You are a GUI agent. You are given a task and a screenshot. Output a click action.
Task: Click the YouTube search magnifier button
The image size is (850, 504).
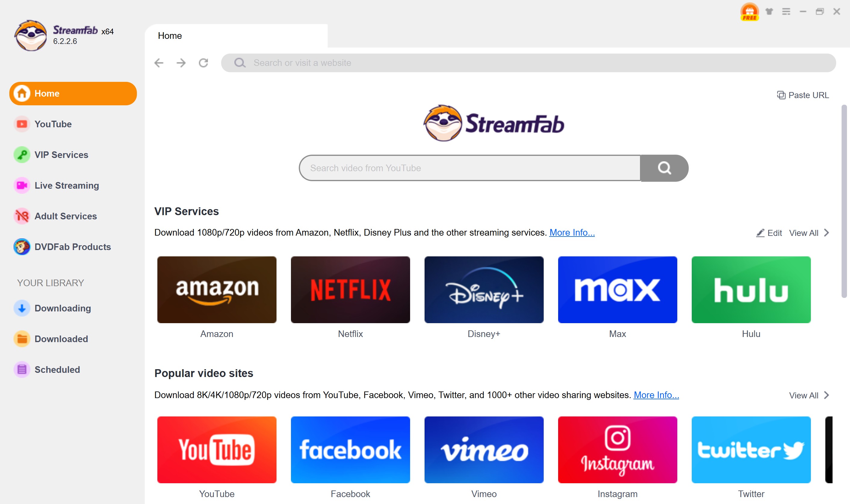click(664, 168)
